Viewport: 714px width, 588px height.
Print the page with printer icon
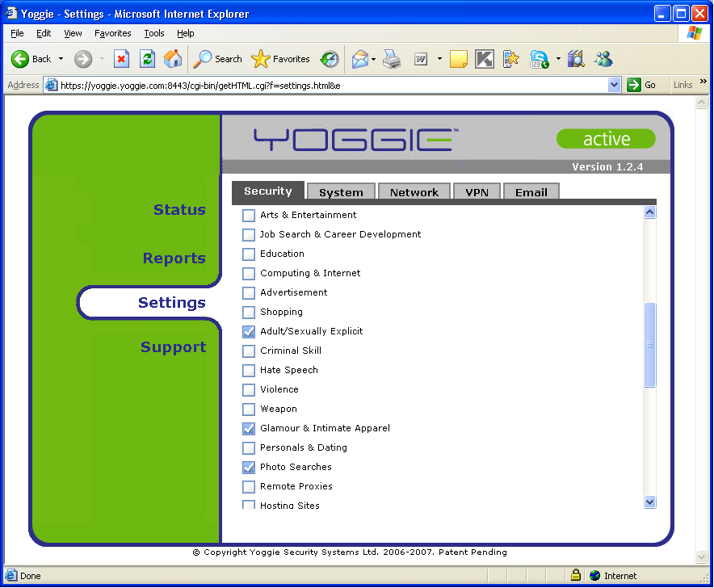click(x=392, y=59)
